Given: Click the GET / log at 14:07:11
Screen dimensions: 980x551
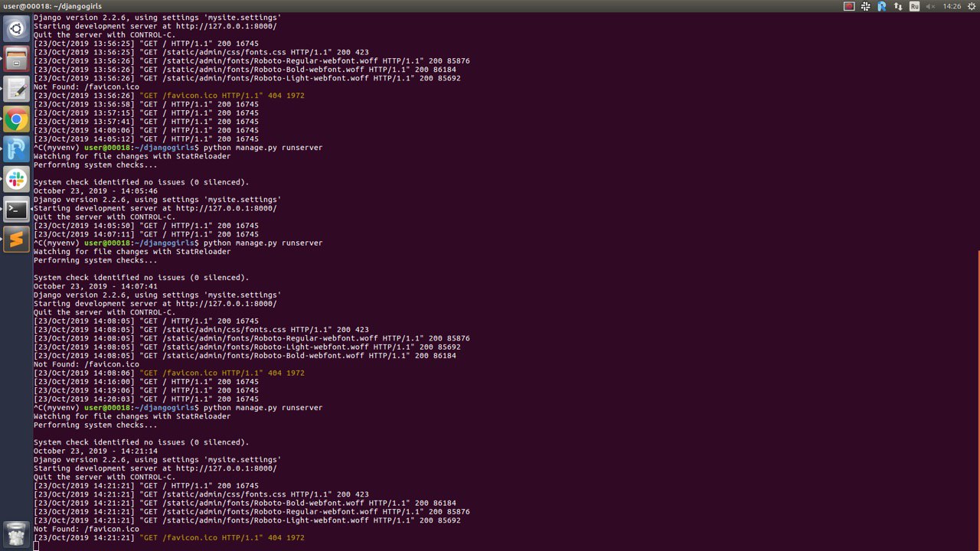Looking at the screenshot, I should pos(146,234).
